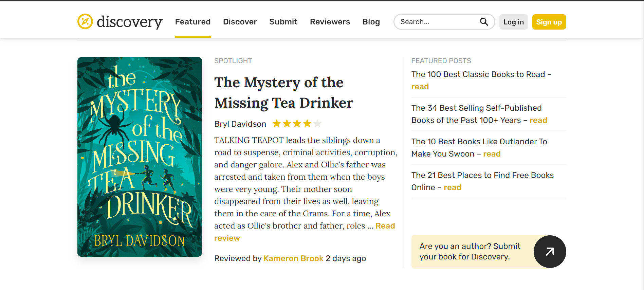Read the Find Free Books Online post
Viewport: 644px width, 290px height.
[452, 188]
